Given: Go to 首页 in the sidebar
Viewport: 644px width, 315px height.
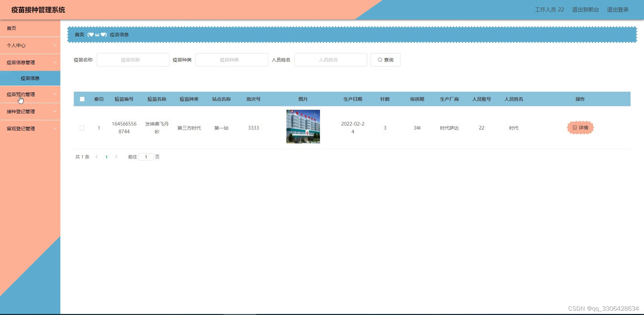Looking at the screenshot, I should 30,28.
